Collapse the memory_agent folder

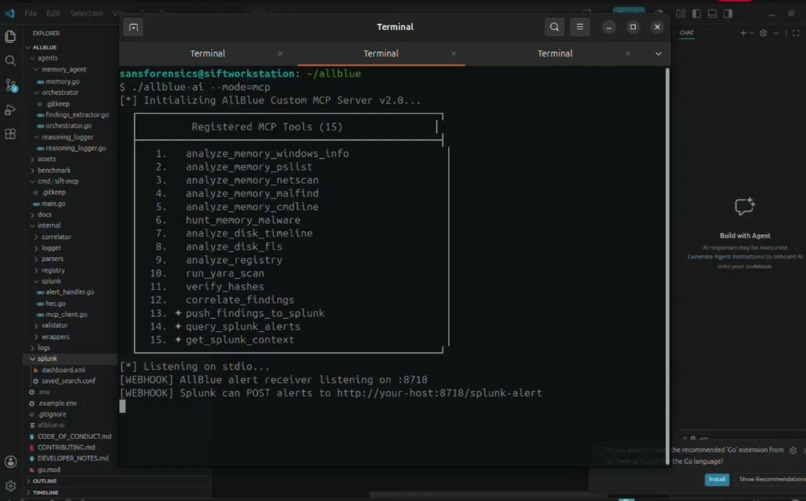click(64, 69)
